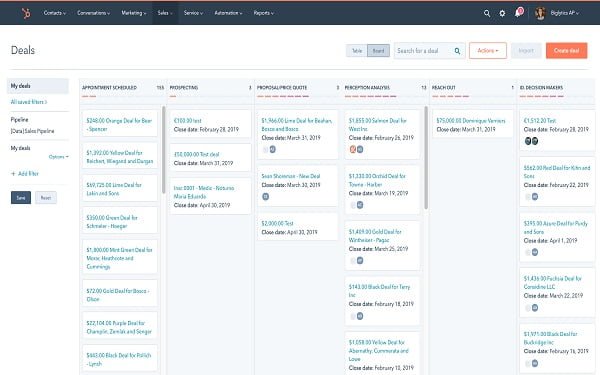This screenshot has width=600, height=375.
Task: Click avatar on Black Deal for Buckridge card
Action: [535, 363]
